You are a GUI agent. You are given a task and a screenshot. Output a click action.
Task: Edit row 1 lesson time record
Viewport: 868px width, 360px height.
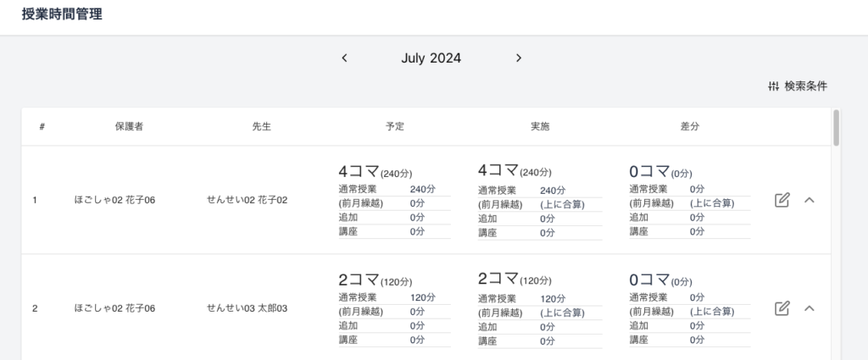click(x=782, y=200)
